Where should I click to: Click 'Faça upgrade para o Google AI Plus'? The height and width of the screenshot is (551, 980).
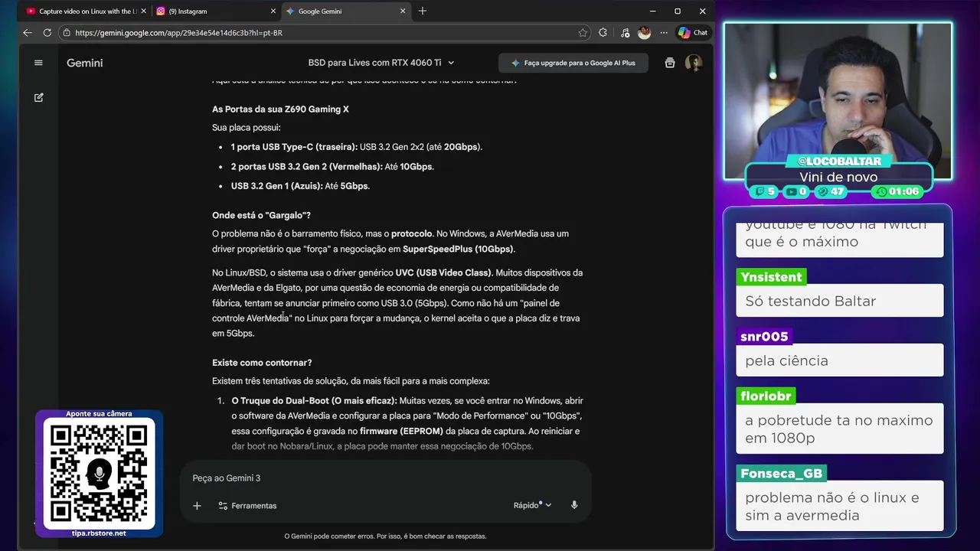coord(573,63)
